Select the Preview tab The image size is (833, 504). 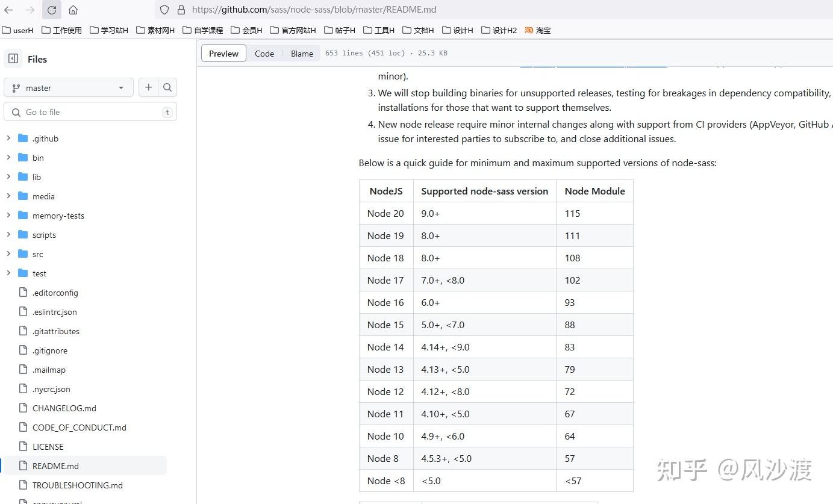pyautogui.click(x=223, y=54)
